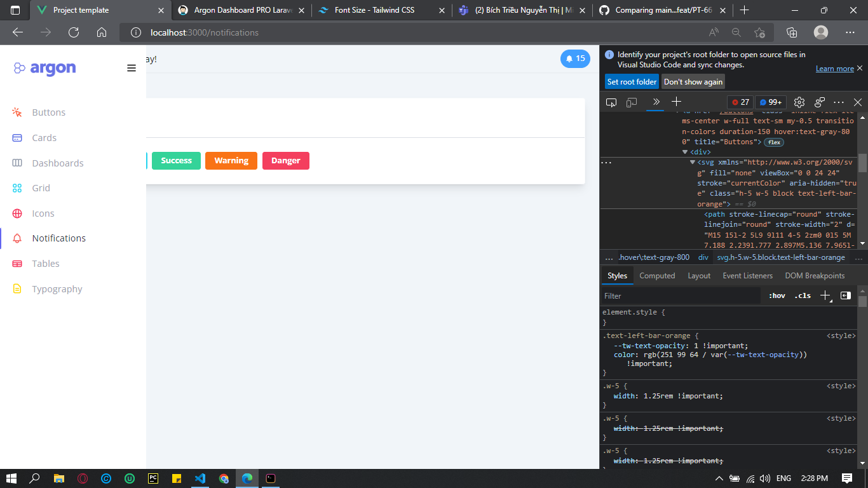Viewport: 868px width, 488px height.
Task: Click the Danger notification button
Action: (286, 161)
